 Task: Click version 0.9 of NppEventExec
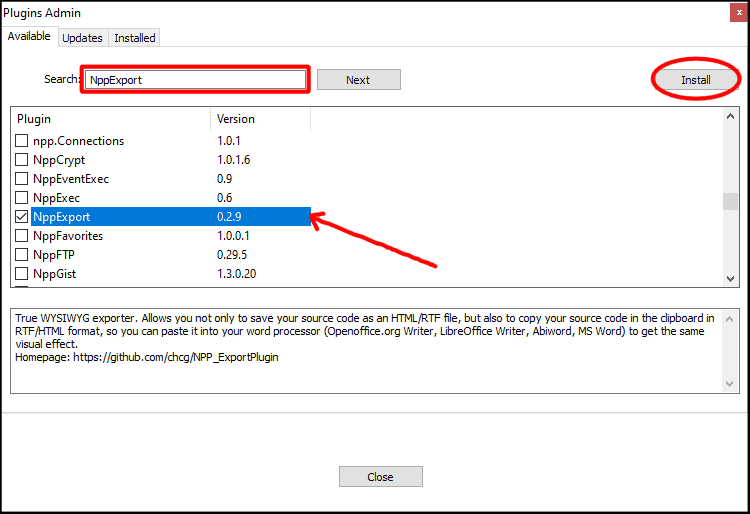coord(224,179)
